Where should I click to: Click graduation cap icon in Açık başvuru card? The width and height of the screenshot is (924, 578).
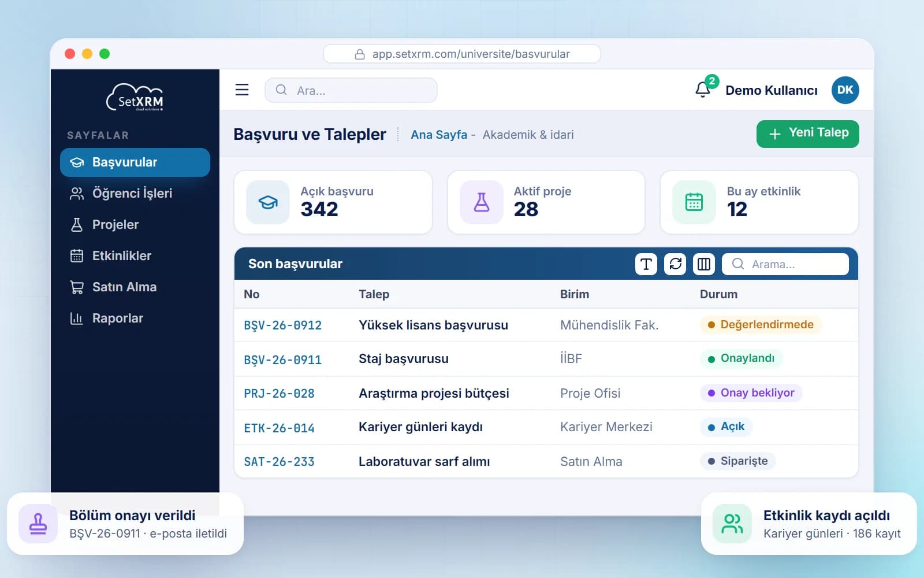(x=268, y=202)
